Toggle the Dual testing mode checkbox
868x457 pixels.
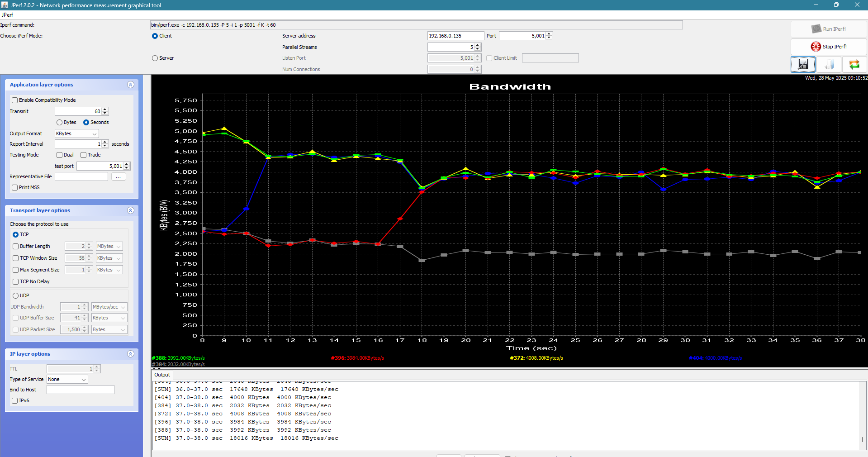(x=59, y=155)
